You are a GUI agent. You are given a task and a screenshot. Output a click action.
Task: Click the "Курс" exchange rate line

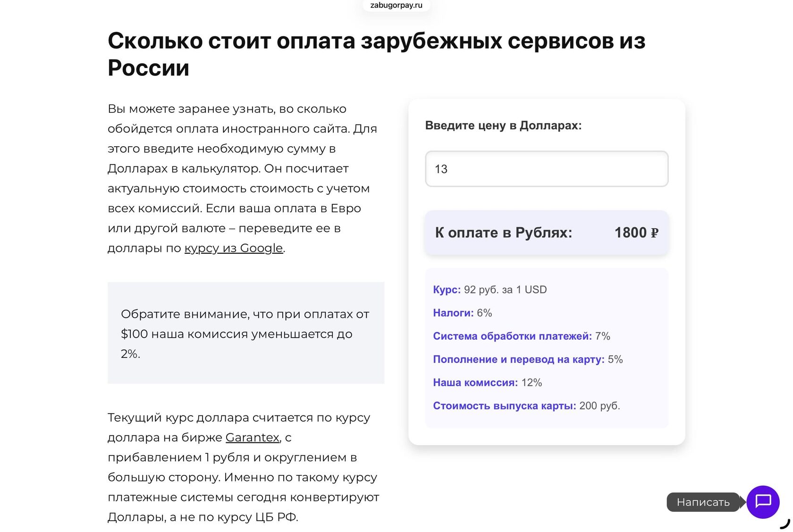coord(489,290)
